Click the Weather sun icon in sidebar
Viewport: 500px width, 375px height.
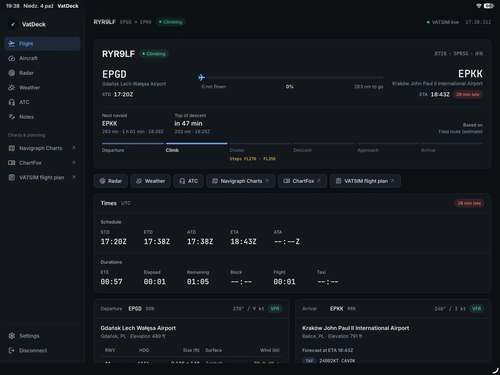click(12, 88)
